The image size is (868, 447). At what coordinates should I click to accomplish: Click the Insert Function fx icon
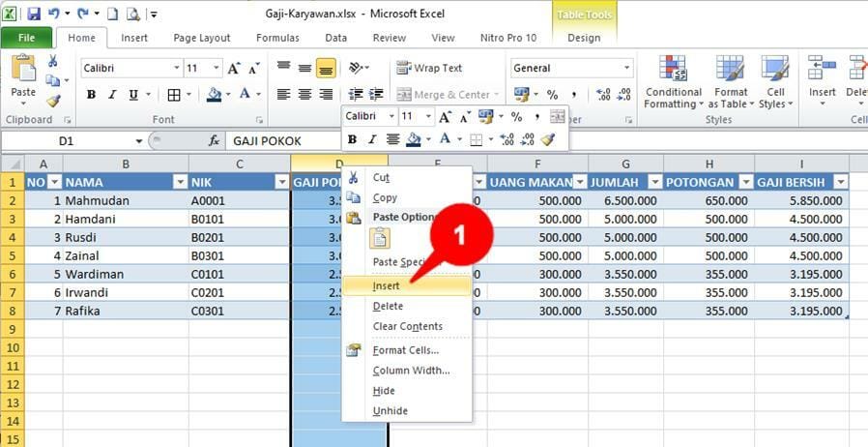tap(214, 141)
